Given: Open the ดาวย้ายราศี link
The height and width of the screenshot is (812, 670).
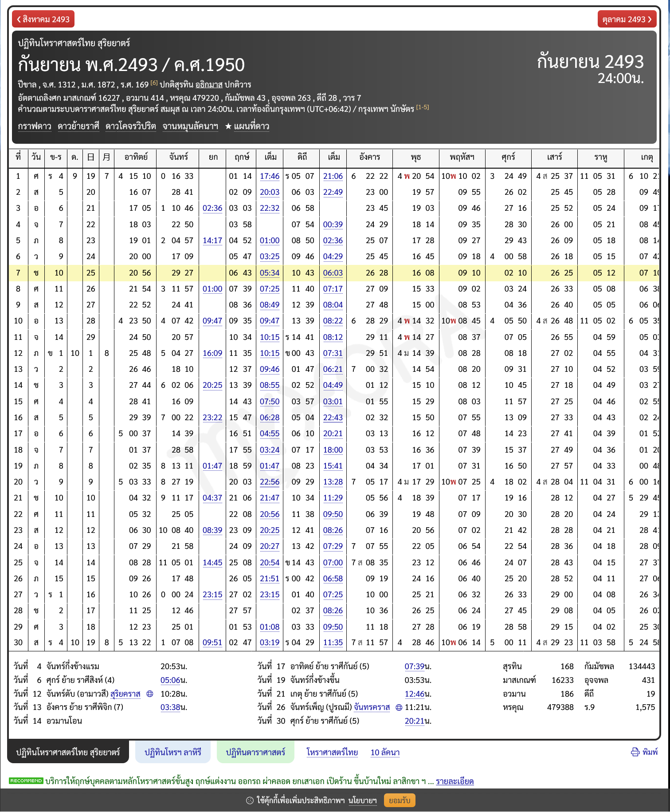Looking at the screenshot, I should coord(78,126).
